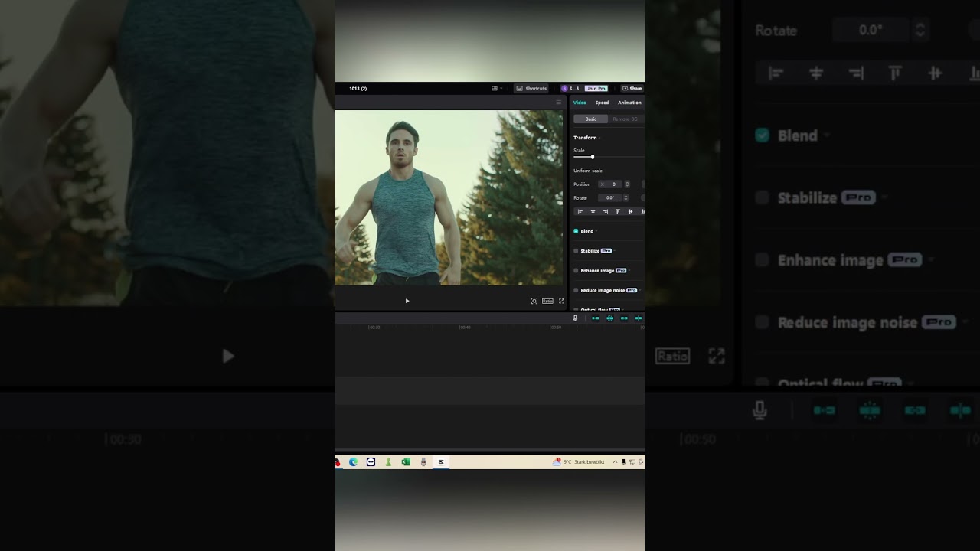980x551 pixels.
Task: Collapse the Transform section arrow
Action: tap(600, 138)
